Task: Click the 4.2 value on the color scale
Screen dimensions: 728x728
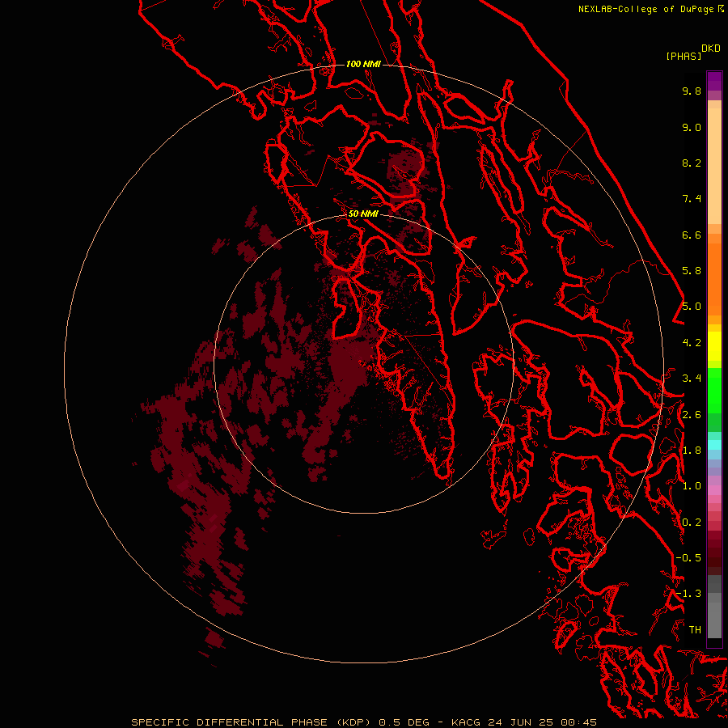Action: [x=692, y=343]
